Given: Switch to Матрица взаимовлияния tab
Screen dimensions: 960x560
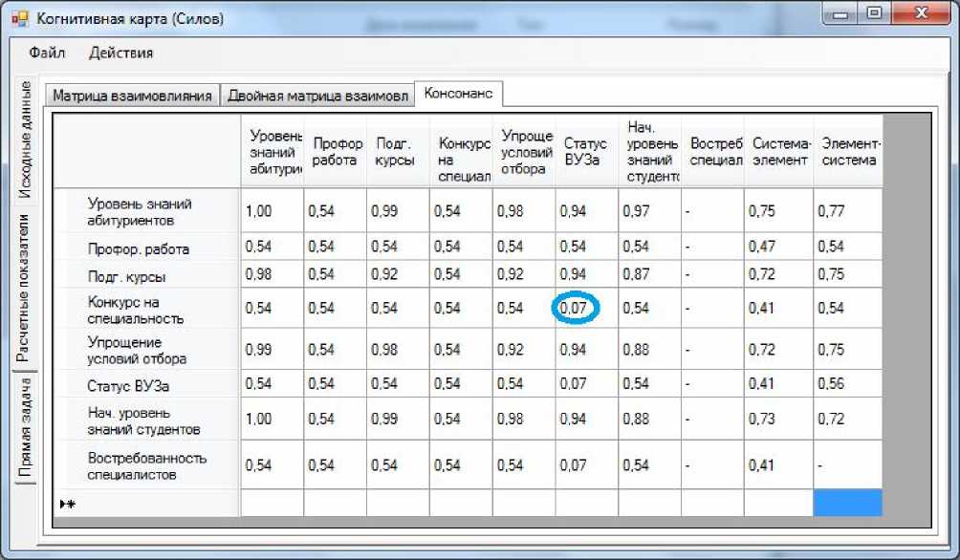Looking at the screenshot, I should click(132, 96).
